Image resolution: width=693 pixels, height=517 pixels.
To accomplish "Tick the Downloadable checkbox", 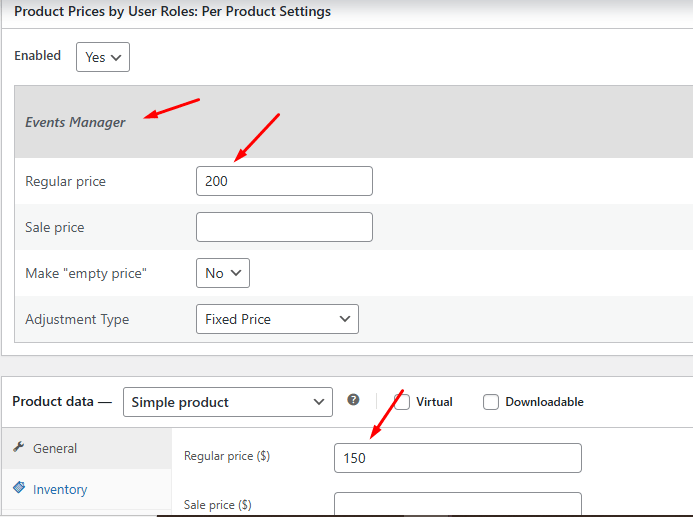I will 491,402.
